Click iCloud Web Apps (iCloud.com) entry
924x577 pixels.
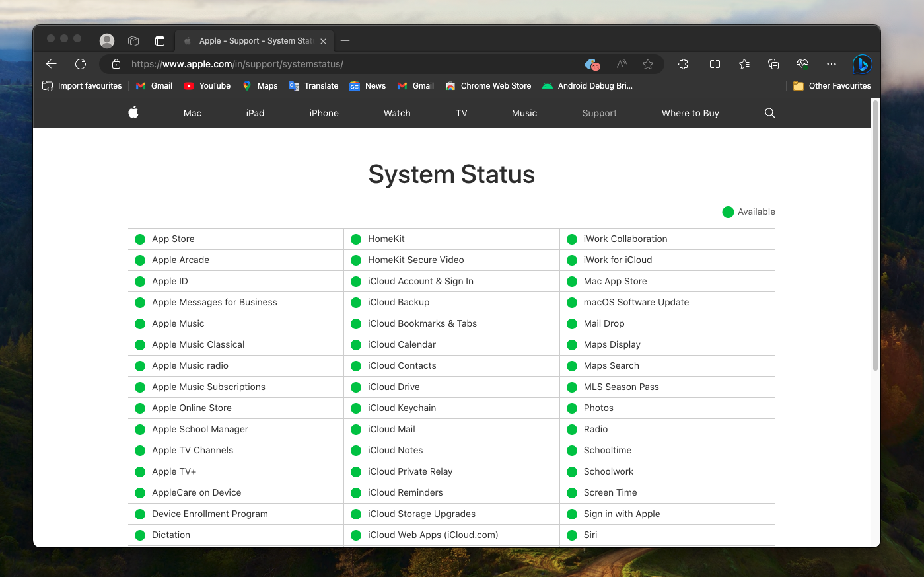(452, 535)
